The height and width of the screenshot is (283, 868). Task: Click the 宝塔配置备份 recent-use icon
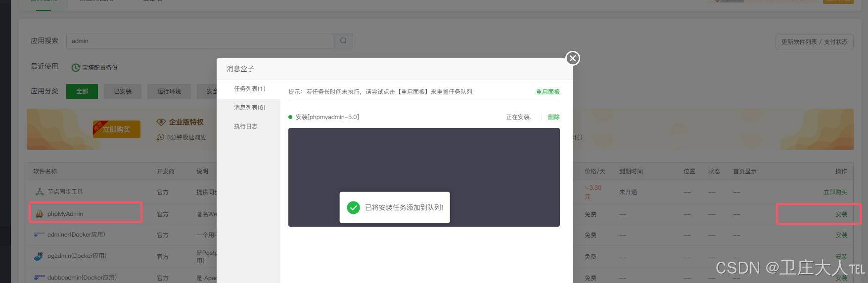coord(76,68)
